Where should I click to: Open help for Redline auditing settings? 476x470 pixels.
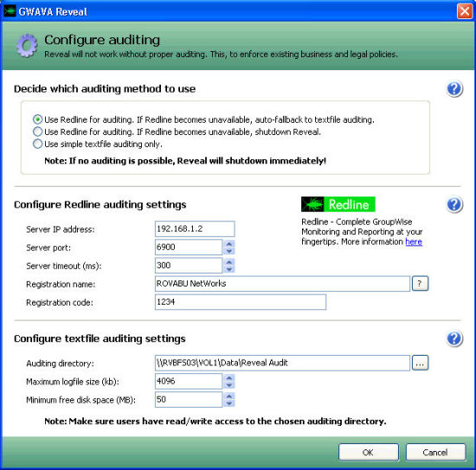454,204
